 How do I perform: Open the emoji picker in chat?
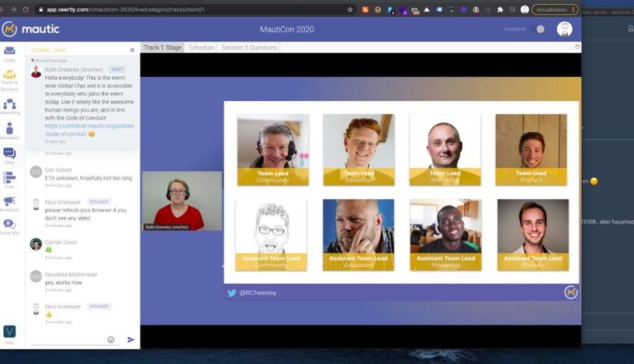point(111,340)
